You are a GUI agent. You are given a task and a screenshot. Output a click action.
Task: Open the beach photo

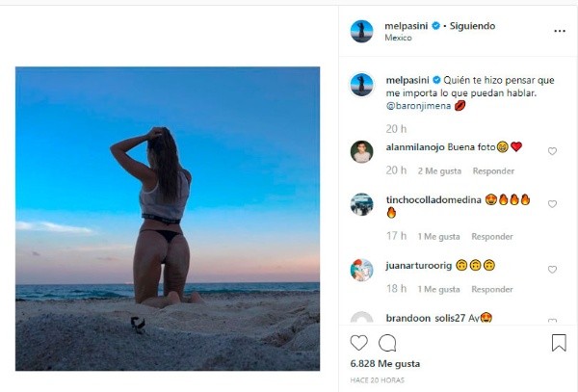coord(168,219)
